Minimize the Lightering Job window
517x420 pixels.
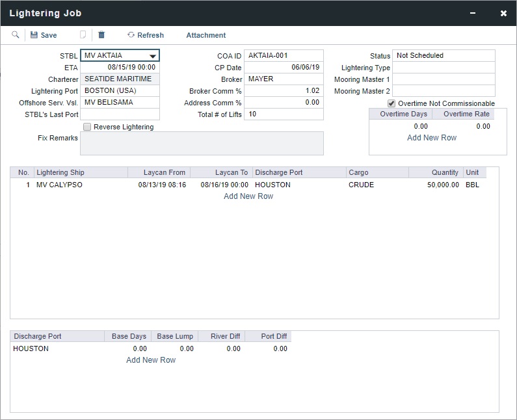(473, 13)
